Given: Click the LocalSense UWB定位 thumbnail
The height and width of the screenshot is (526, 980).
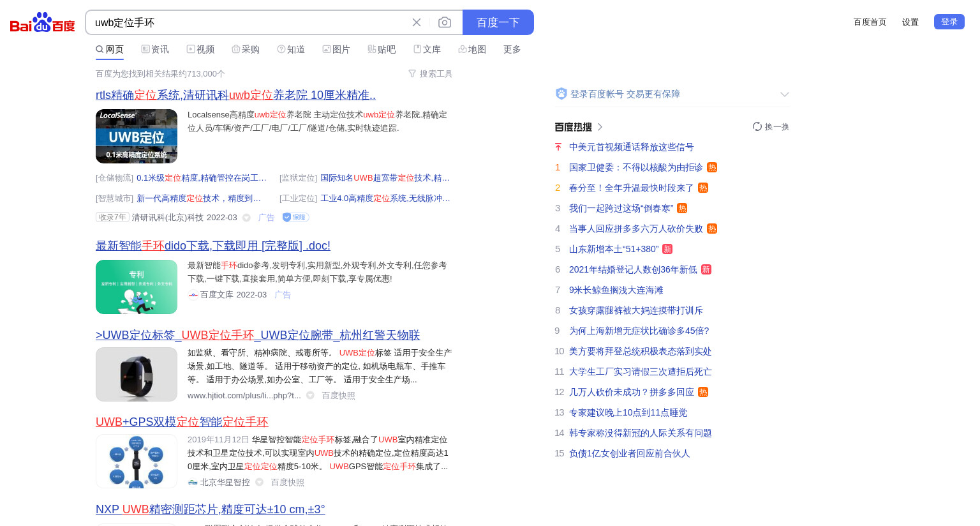Looking at the screenshot, I should [x=137, y=136].
